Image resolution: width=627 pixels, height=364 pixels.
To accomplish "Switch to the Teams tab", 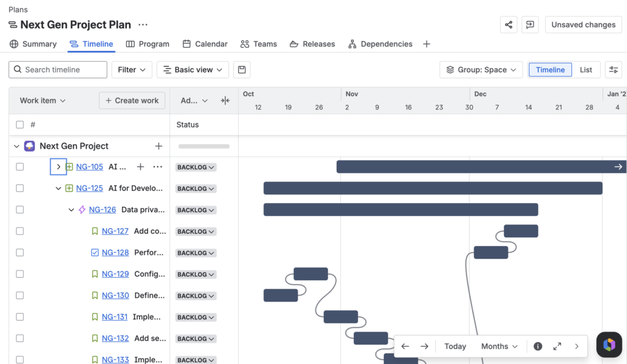I will 259,44.
